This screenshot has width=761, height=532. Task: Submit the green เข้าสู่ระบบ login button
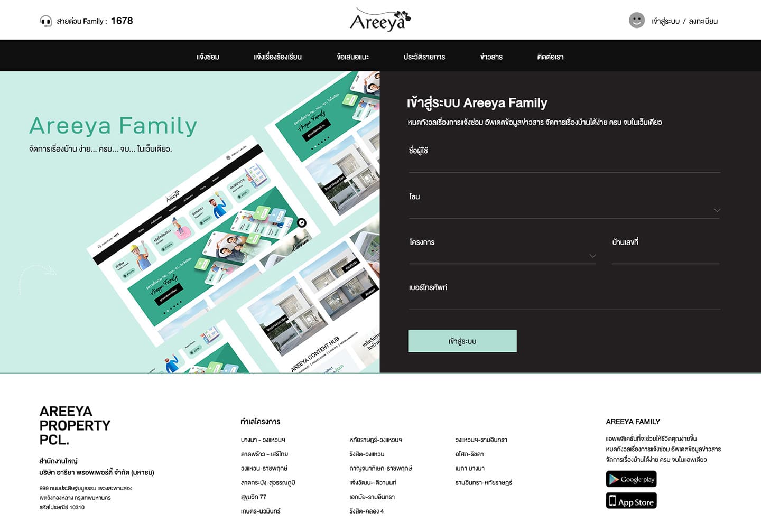tap(462, 341)
